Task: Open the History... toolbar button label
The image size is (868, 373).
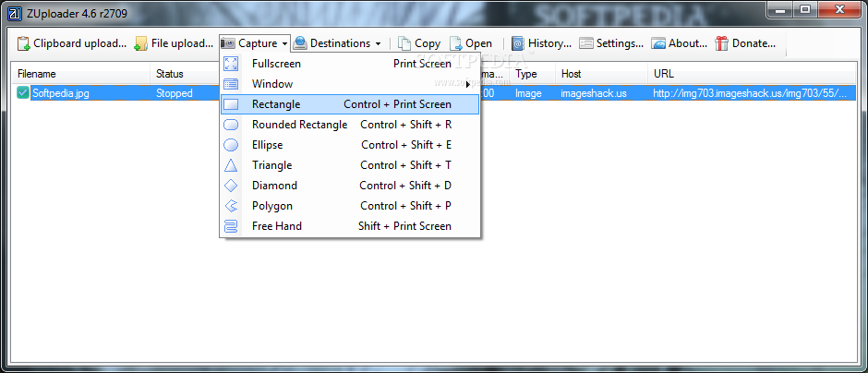Action: [549, 43]
